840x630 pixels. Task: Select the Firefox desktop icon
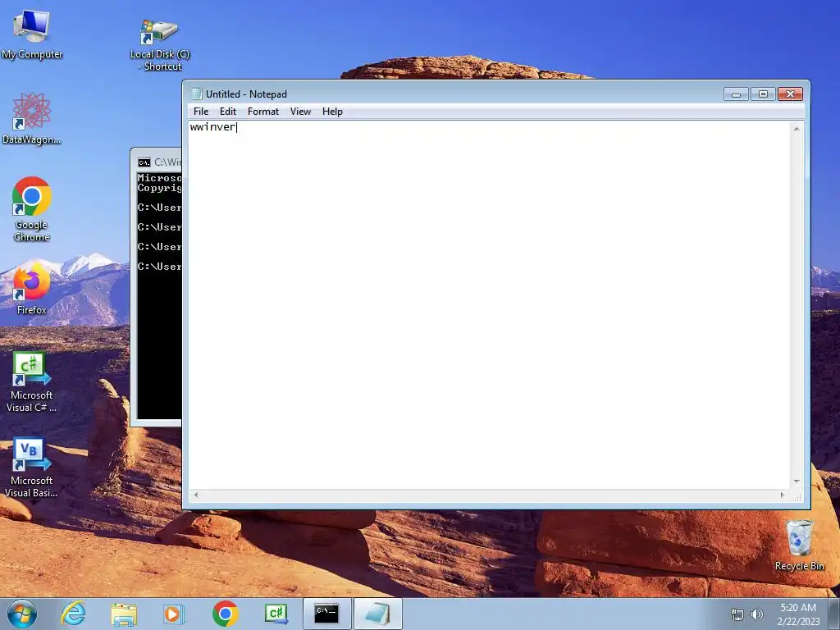(32, 290)
